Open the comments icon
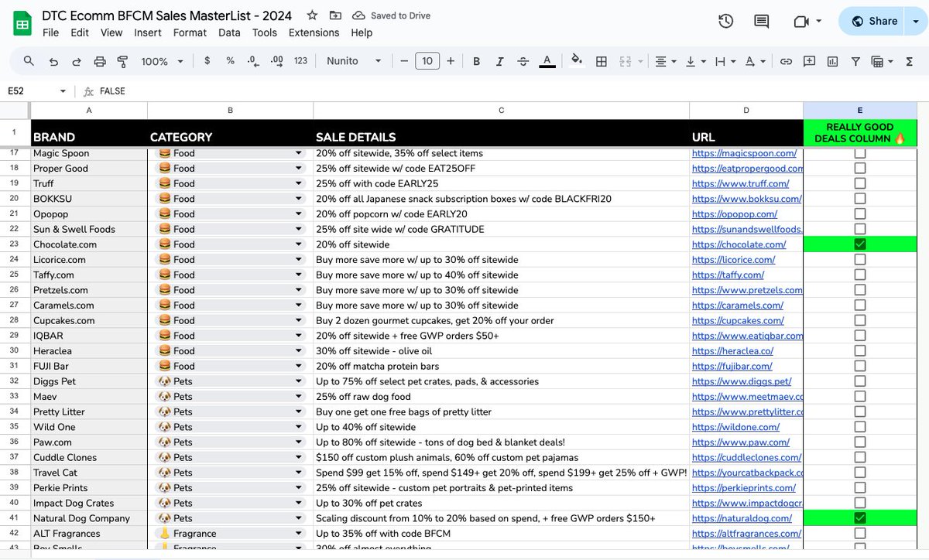This screenshot has height=560, width=929. (762, 22)
